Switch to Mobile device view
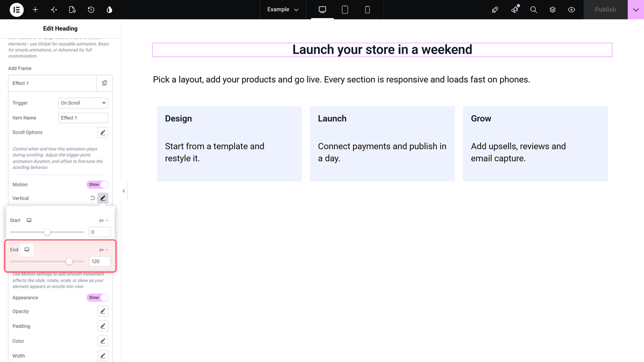Viewport: 644px width, 362px height. point(368,10)
